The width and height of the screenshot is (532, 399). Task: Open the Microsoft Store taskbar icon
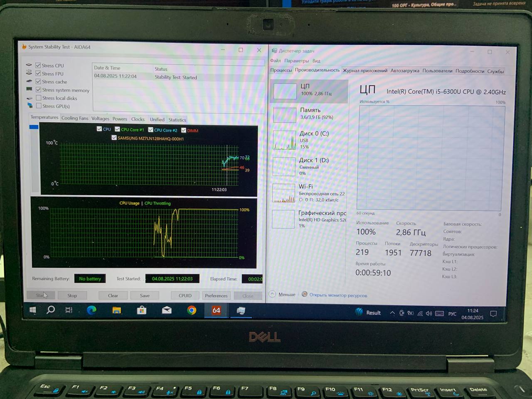[142, 310]
